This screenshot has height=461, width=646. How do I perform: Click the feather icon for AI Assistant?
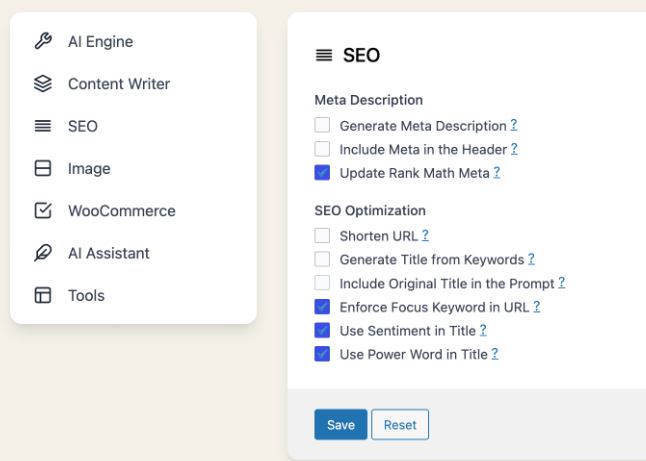point(43,253)
